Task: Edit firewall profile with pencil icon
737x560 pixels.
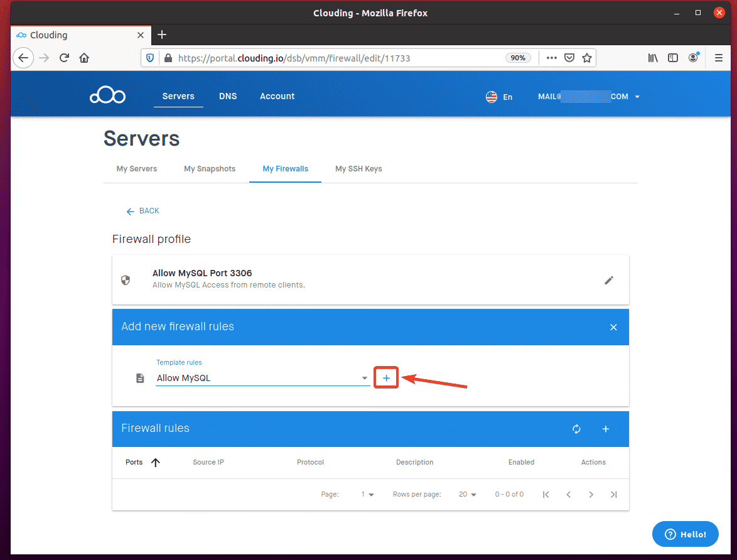Action: pos(608,280)
